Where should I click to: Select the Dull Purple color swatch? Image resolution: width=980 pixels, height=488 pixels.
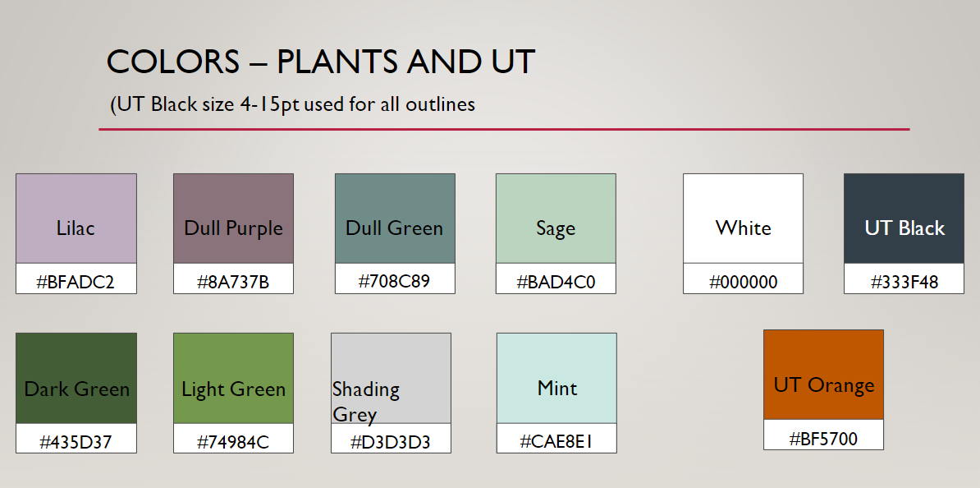(x=233, y=219)
